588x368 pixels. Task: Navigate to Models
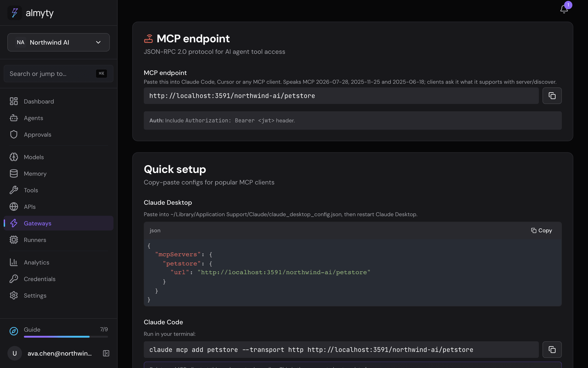(x=58, y=157)
